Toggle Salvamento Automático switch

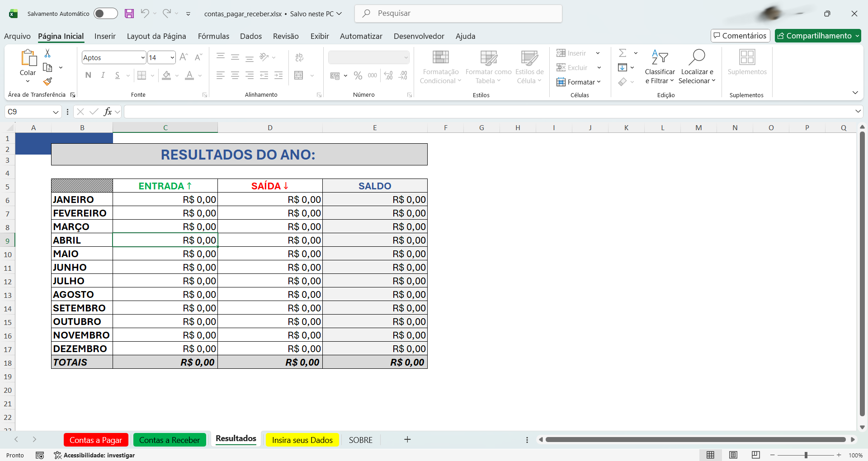click(105, 14)
